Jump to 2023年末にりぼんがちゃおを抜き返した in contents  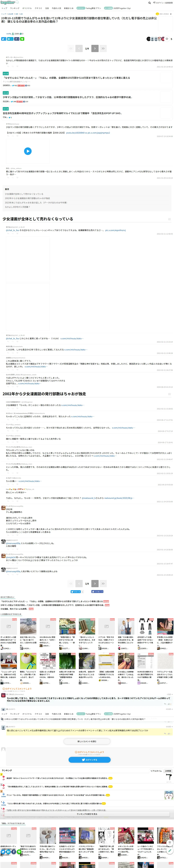click(36, 203)
